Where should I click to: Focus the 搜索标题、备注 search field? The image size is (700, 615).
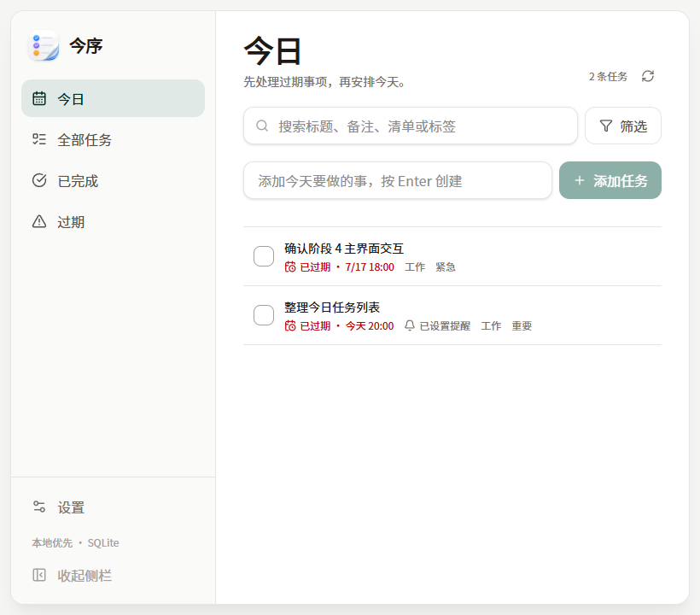(x=411, y=126)
